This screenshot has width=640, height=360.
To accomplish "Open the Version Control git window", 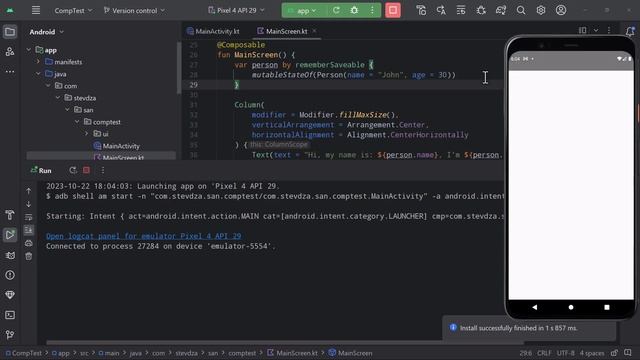I will coord(10,335).
